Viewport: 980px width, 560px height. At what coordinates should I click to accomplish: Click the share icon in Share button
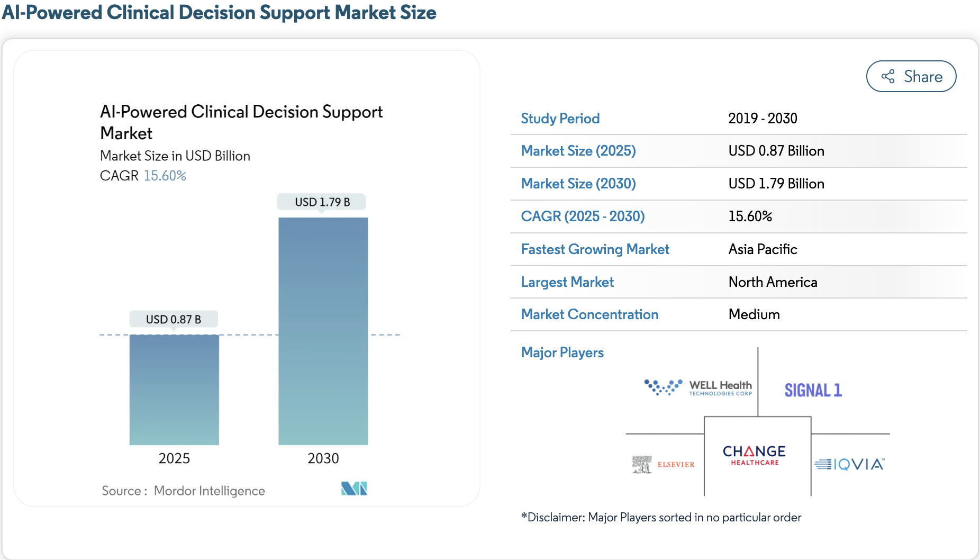888,76
